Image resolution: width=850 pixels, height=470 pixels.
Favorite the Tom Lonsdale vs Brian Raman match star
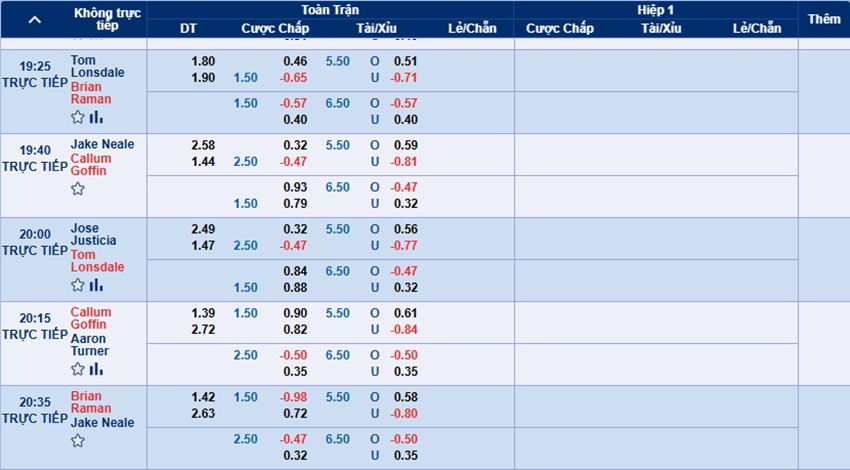78,117
